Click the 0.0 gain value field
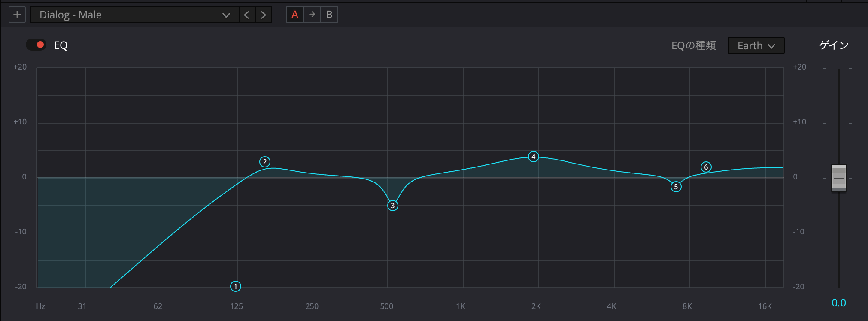 (838, 303)
